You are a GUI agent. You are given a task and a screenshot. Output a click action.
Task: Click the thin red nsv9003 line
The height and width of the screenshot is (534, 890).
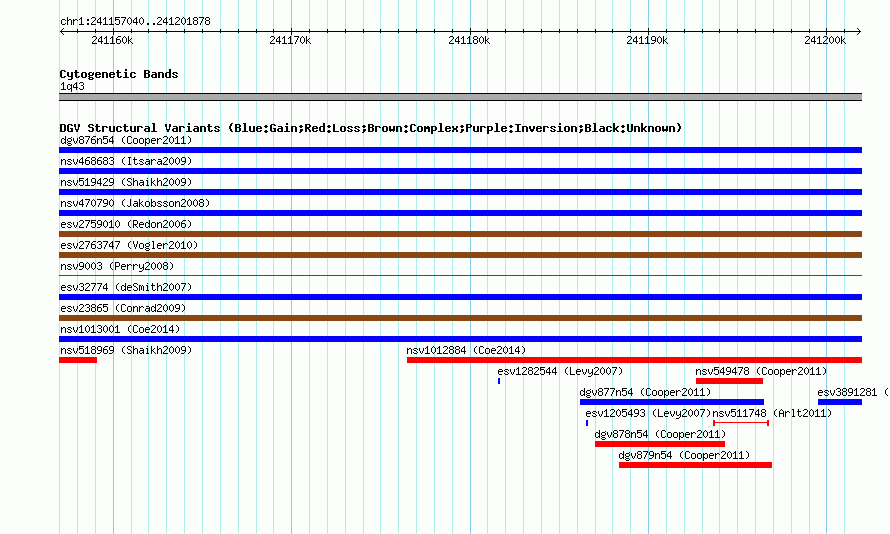[460, 276]
